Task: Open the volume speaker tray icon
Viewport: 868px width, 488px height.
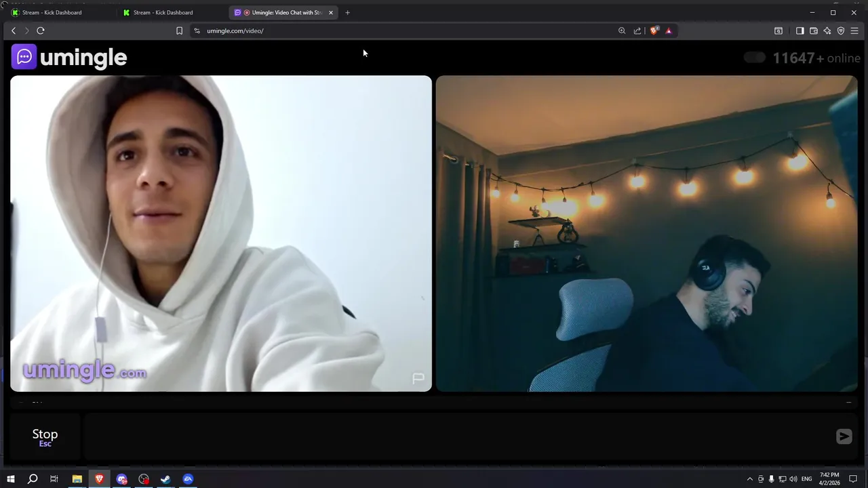Action: [793, 479]
